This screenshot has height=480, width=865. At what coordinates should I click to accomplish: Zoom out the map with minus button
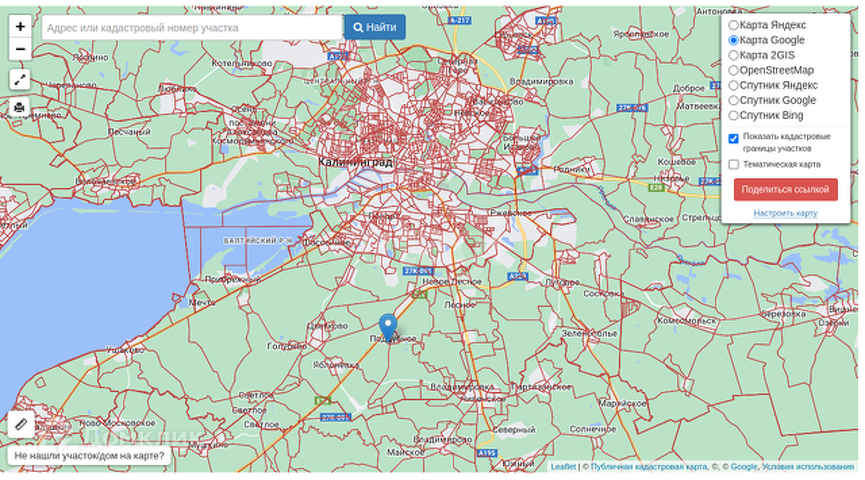pyautogui.click(x=20, y=49)
